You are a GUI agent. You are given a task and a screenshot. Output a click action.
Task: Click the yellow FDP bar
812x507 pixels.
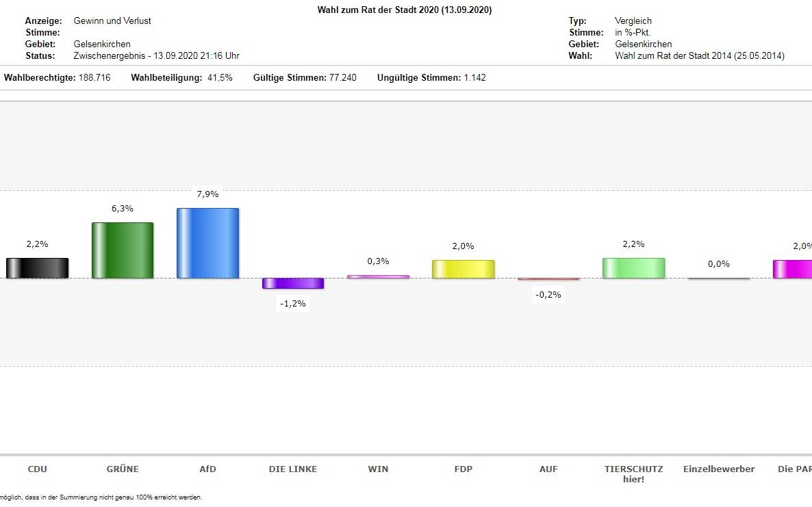coord(463,269)
